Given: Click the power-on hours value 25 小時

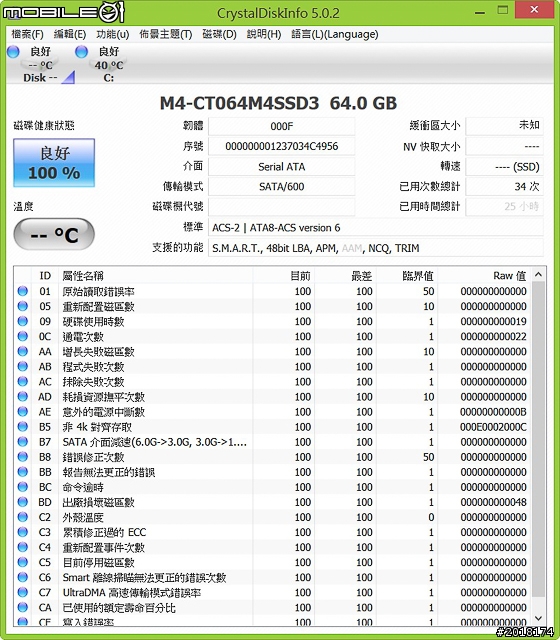Looking at the screenshot, I should [504, 207].
